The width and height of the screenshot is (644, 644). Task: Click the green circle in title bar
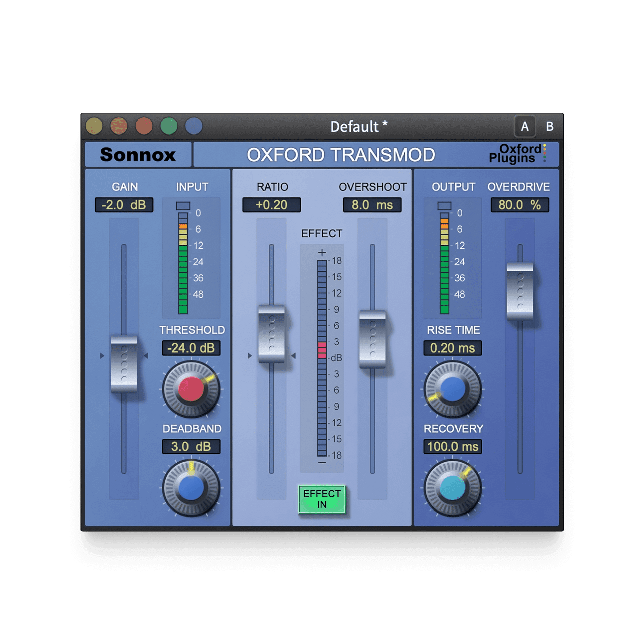(169, 126)
